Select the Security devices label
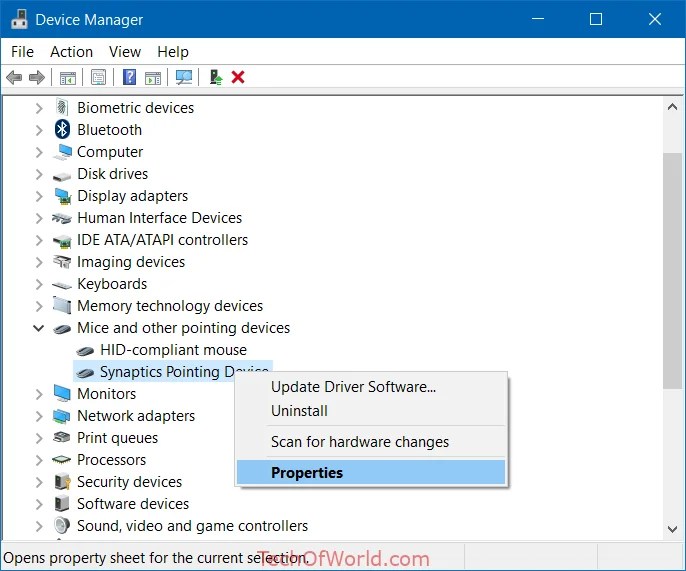Viewport: 686px width, 571px height. pyautogui.click(x=130, y=482)
